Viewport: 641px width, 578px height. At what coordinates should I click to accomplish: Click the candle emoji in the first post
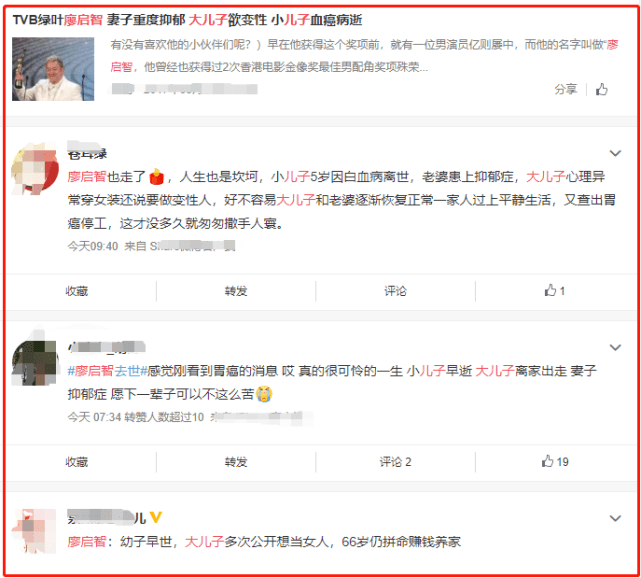pos(156,177)
